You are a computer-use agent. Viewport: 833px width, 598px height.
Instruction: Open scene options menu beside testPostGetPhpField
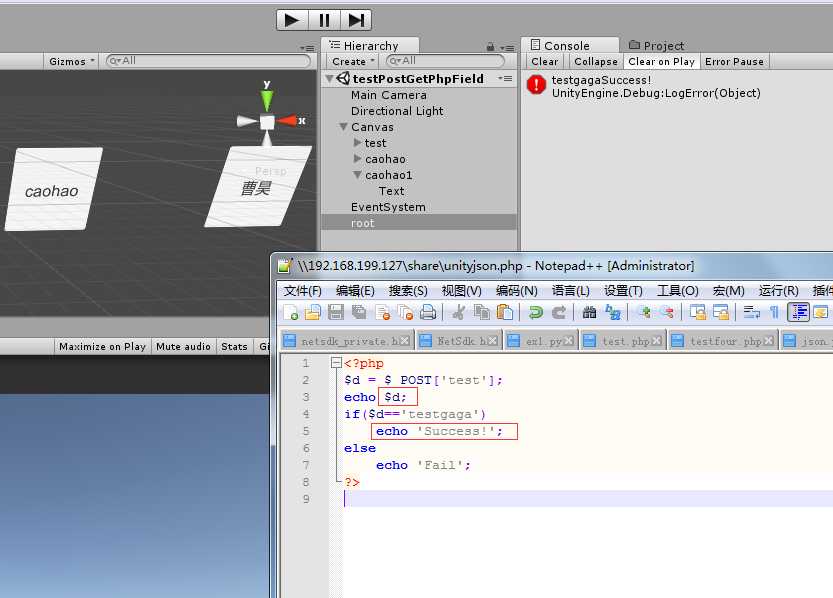(x=505, y=79)
